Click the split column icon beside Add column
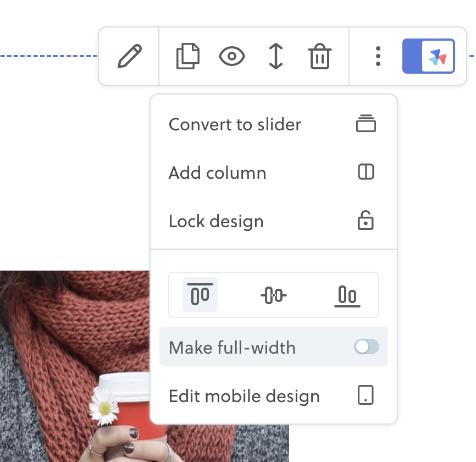The height and width of the screenshot is (462, 476). pyautogui.click(x=366, y=173)
